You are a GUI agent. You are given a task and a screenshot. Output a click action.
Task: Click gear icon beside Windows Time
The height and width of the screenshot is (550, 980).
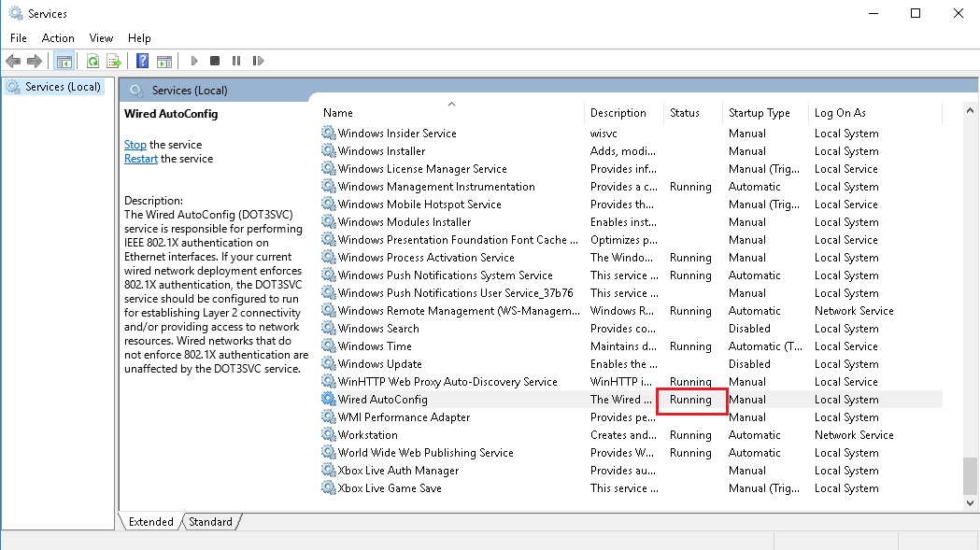329,346
